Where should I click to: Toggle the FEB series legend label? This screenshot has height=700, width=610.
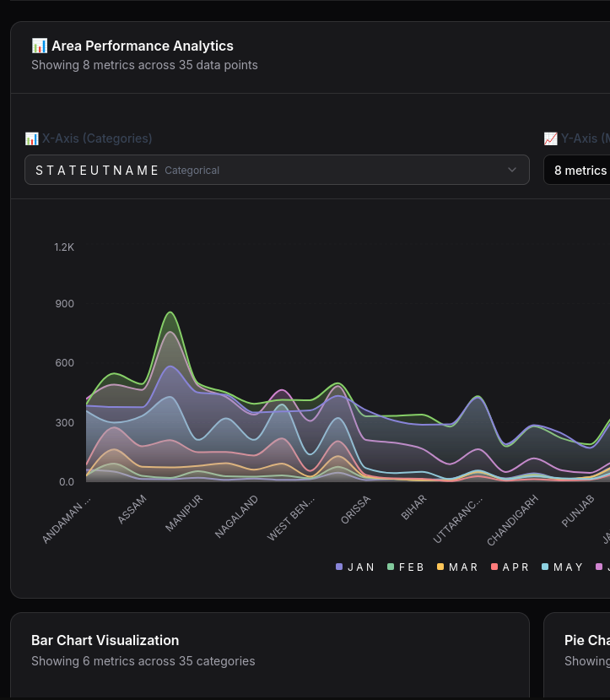412,567
